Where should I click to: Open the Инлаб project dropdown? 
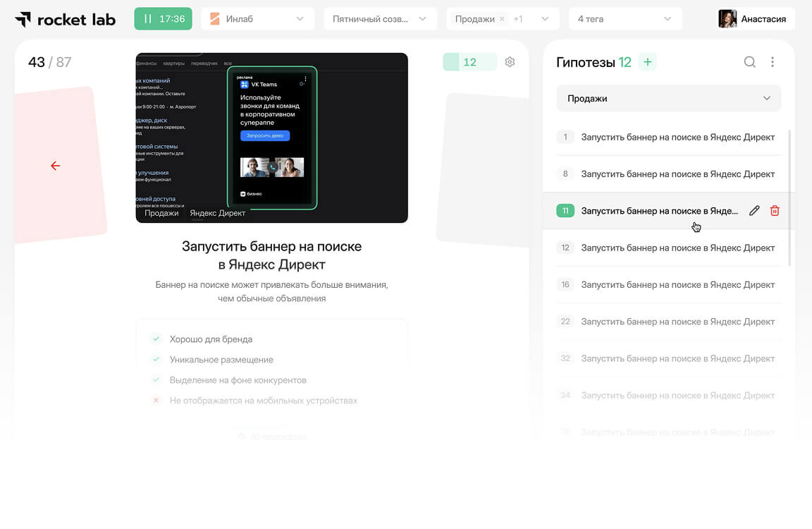pyautogui.click(x=257, y=19)
